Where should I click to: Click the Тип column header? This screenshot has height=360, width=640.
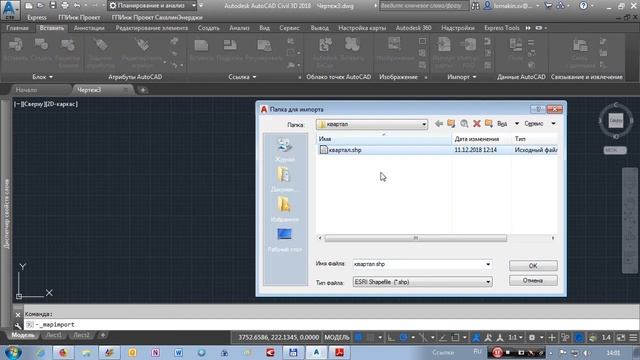pyautogui.click(x=535, y=139)
